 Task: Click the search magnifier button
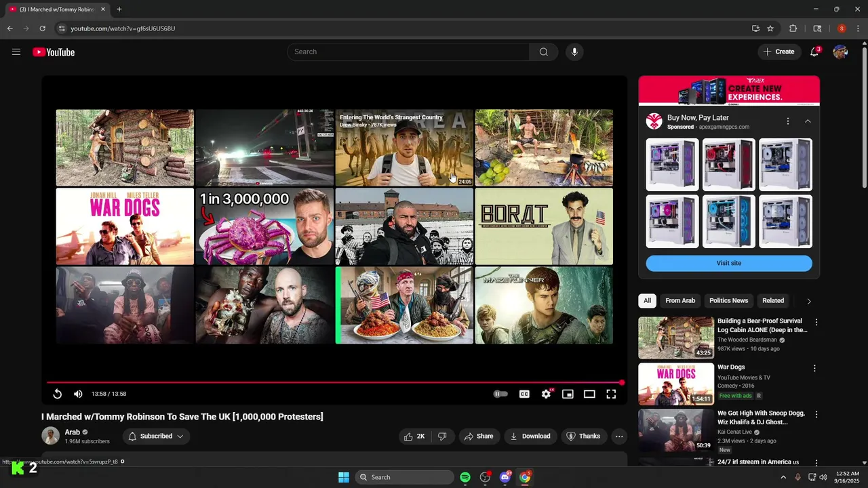pos(544,52)
